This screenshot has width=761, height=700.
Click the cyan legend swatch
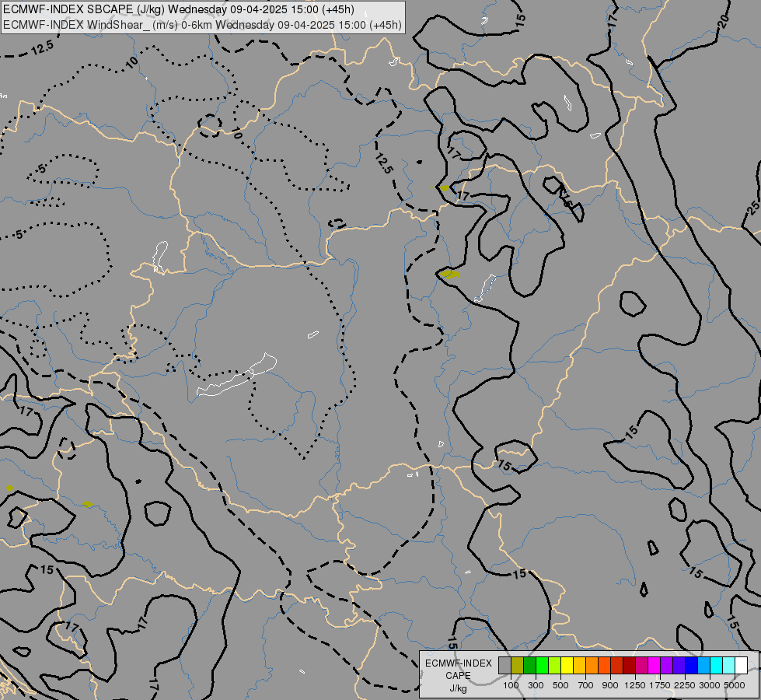(x=717, y=665)
